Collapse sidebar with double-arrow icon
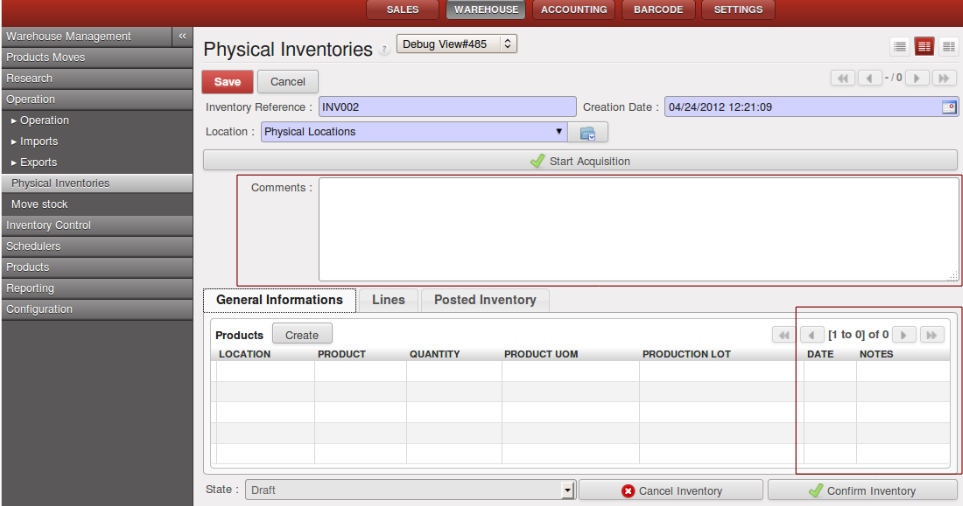 tap(181, 36)
